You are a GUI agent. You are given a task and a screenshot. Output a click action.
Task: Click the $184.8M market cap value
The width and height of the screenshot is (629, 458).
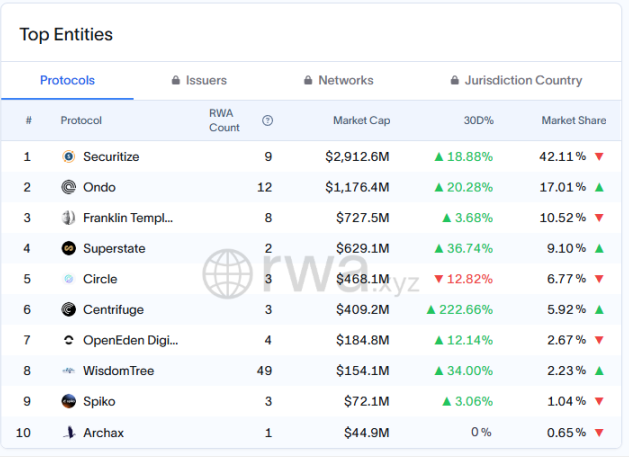(x=363, y=340)
